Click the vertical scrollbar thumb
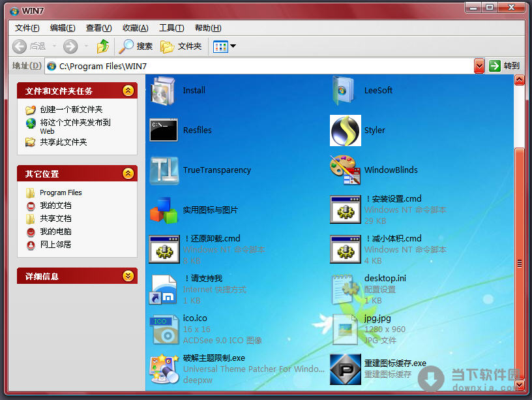This screenshot has height=400, width=532. [520, 263]
